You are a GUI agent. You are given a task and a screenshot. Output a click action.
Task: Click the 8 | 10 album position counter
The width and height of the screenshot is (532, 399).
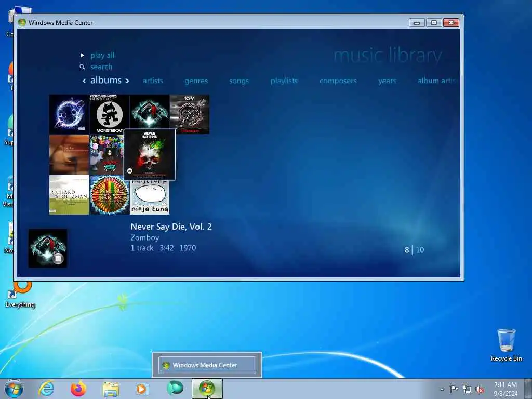click(414, 250)
